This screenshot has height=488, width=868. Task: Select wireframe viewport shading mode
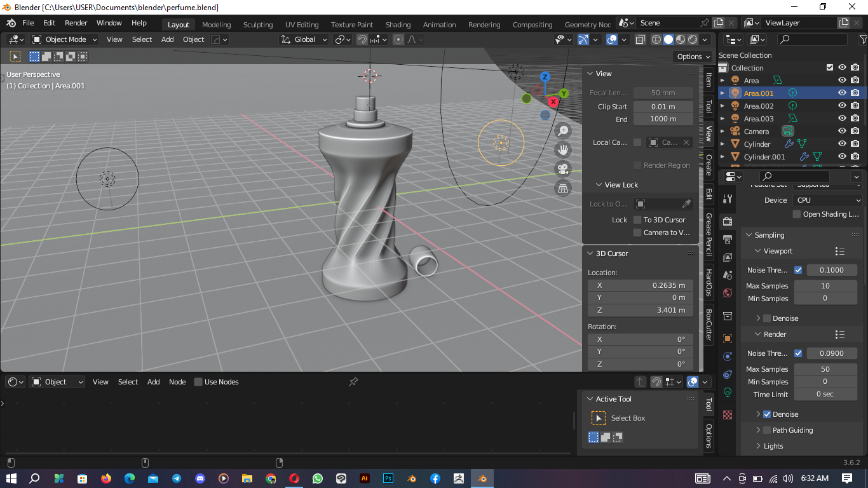[x=656, y=39]
